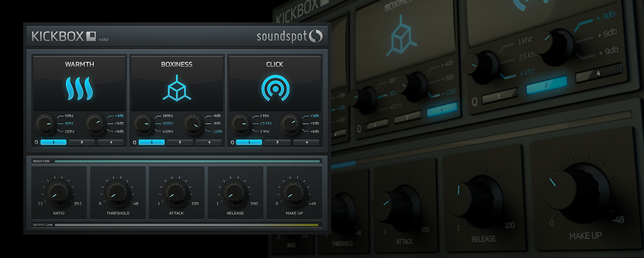The width and height of the screenshot is (644, 258).
Task: Click the Output Gain meter bar
Action: point(187,225)
